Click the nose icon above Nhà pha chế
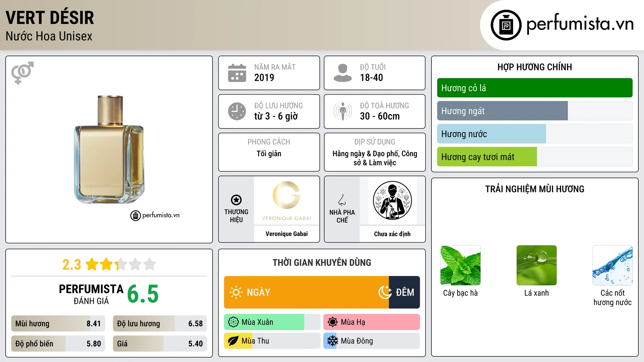This screenshot has width=644, height=362. point(342,200)
